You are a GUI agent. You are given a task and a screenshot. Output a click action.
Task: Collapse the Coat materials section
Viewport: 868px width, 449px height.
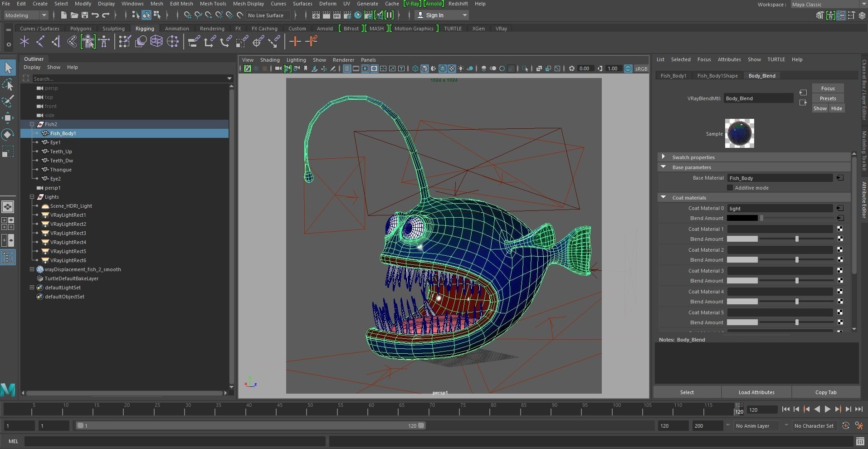click(x=663, y=197)
